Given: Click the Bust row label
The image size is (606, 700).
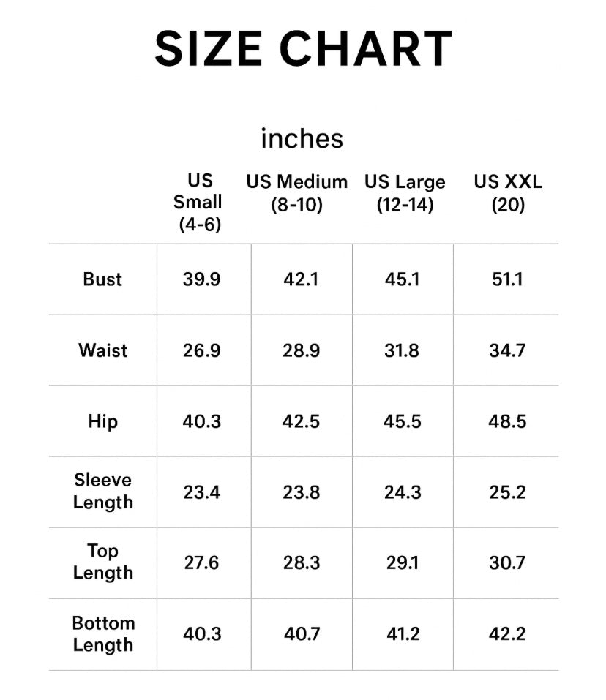Looking at the screenshot, I should pos(102,279).
